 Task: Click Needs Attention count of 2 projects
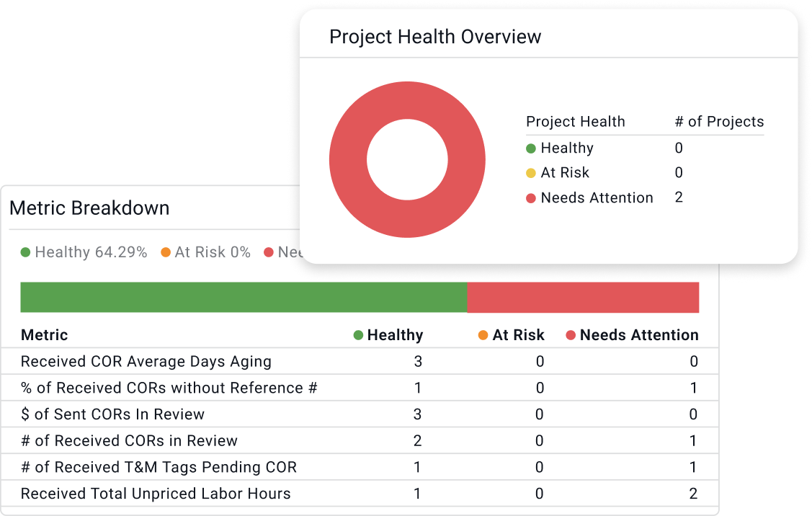tap(679, 197)
